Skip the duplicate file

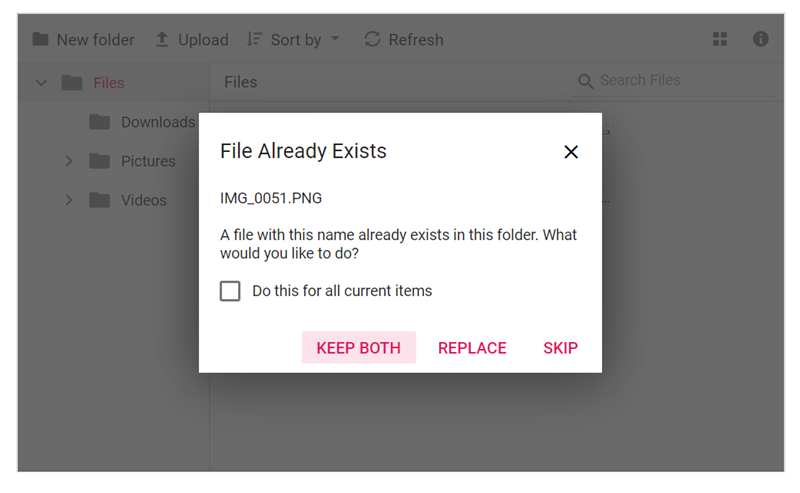click(560, 348)
